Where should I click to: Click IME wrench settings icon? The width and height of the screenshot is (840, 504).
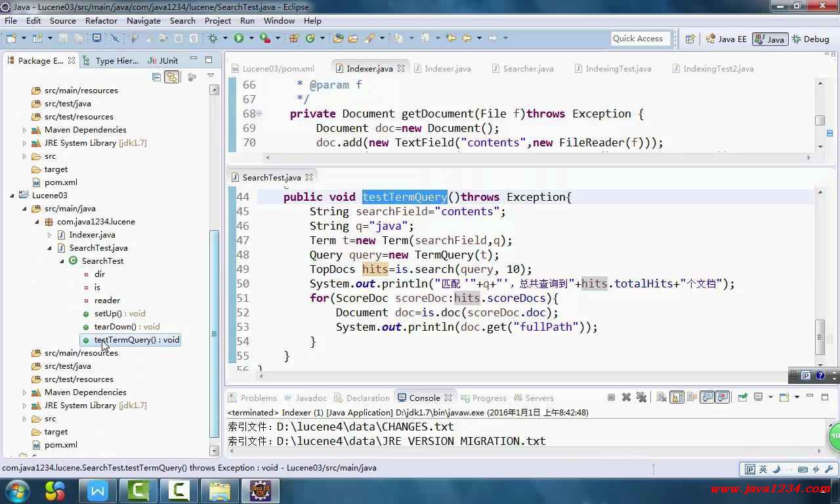(829, 469)
